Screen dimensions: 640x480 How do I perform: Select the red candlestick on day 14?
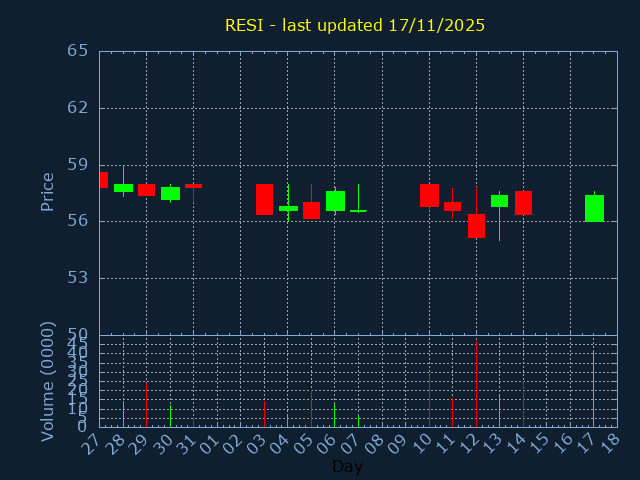tap(523, 203)
